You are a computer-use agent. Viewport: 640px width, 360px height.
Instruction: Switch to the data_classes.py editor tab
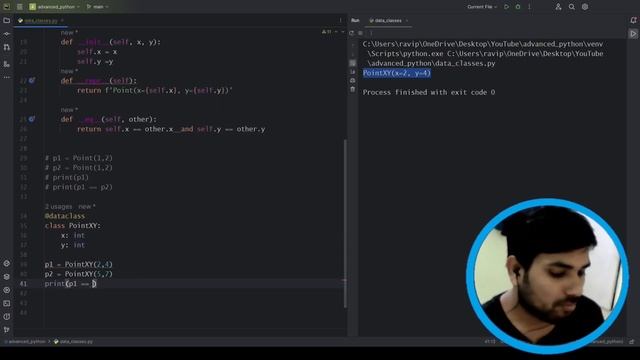click(x=41, y=20)
